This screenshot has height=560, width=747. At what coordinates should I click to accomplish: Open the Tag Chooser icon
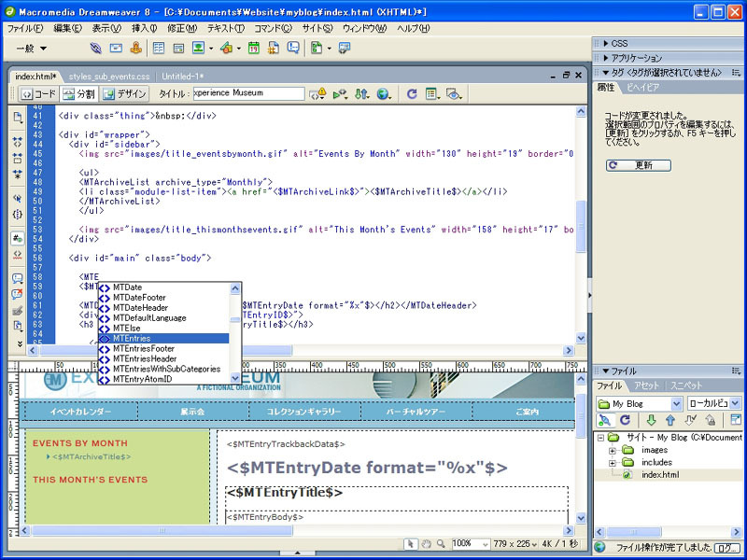coord(345,49)
